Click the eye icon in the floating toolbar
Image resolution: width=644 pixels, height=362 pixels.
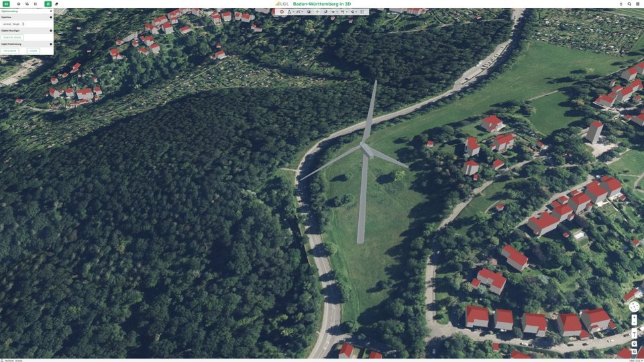282,12
